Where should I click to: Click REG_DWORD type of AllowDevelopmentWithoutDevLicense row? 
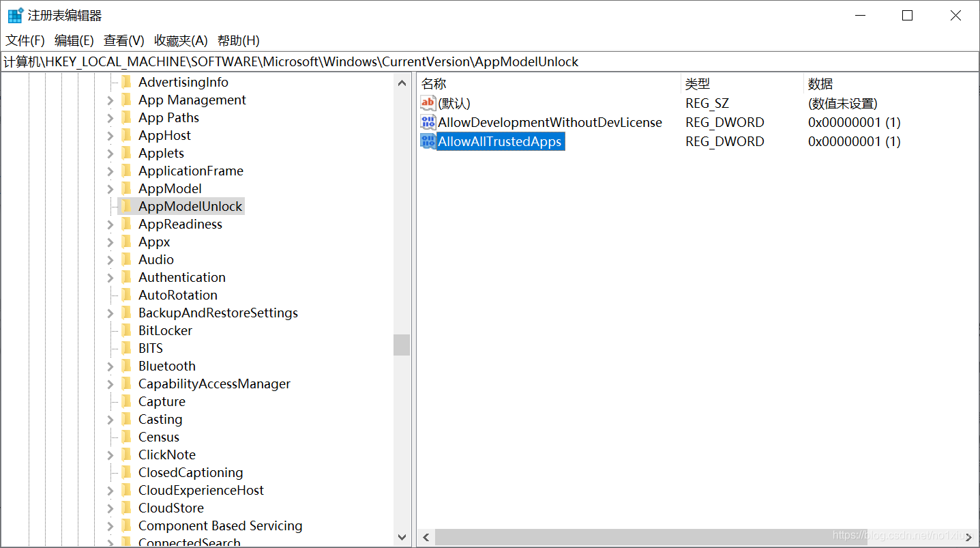pos(725,123)
